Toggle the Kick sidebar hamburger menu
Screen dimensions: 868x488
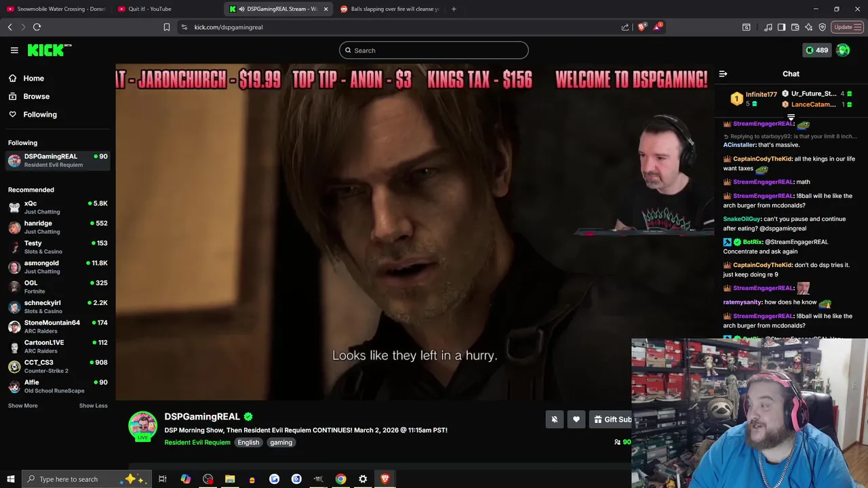click(x=14, y=50)
